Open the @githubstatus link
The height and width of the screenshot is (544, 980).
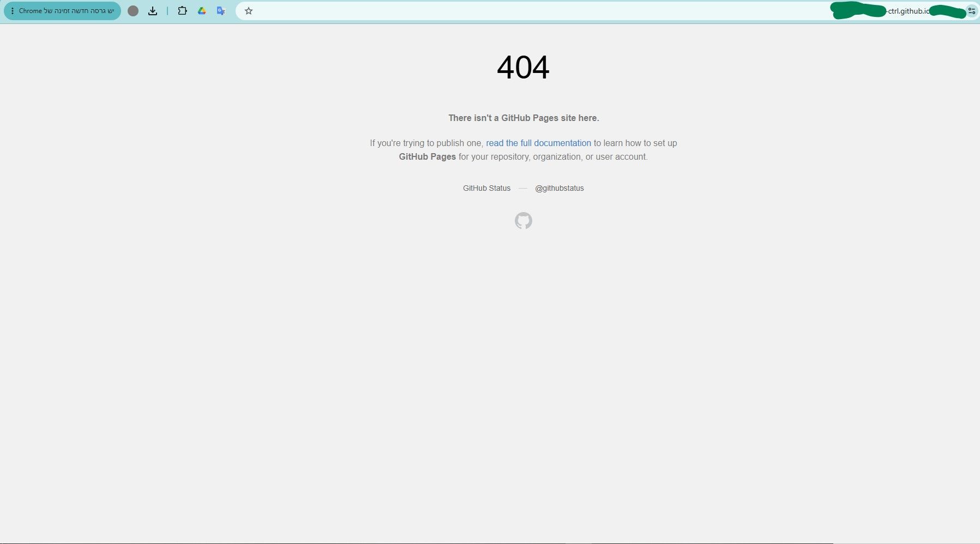tap(559, 188)
